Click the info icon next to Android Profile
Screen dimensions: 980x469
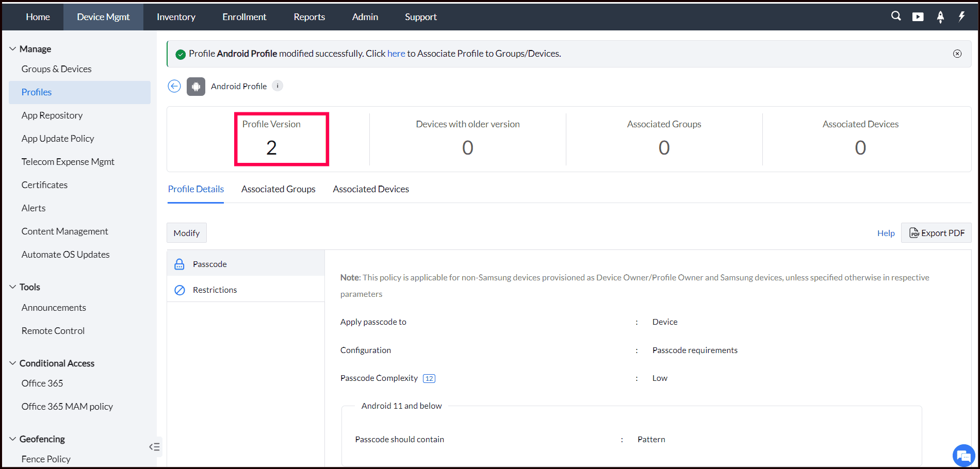pos(277,86)
